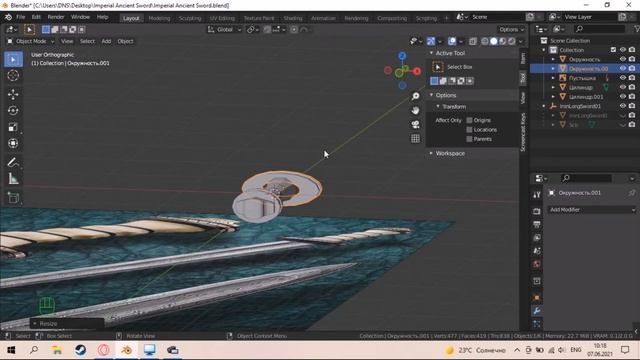640x360 pixels.
Task: Switch to wireframe viewport shading
Action: click(x=484, y=41)
